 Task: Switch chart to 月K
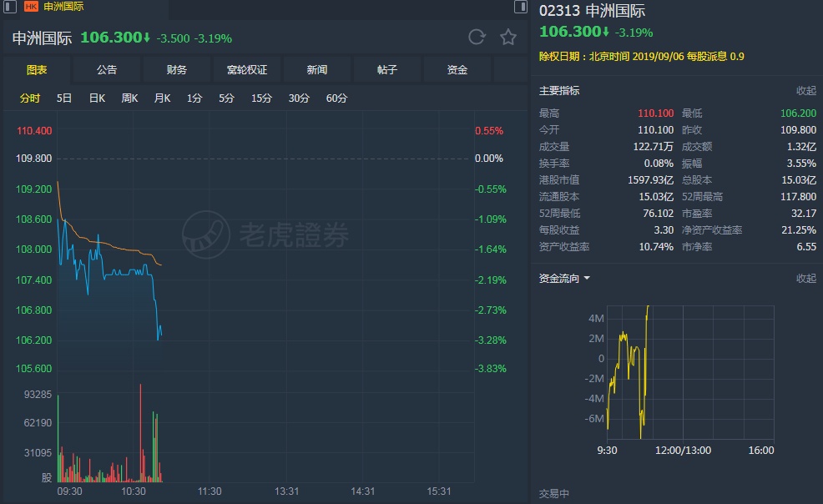pyautogui.click(x=162, y=98)
